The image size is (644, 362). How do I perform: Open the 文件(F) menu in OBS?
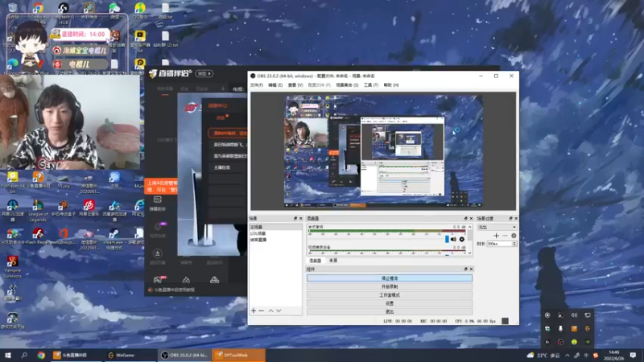click(256, 85)
